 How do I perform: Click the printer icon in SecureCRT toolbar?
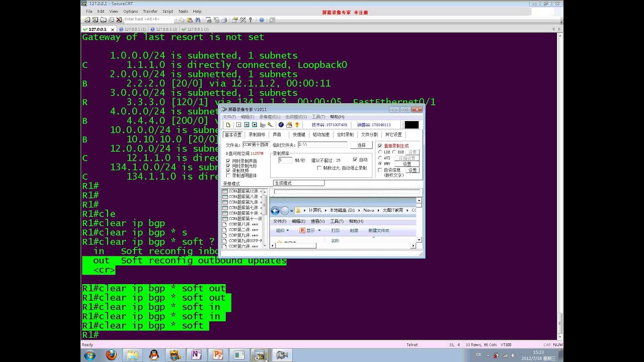pyautogui.click(x=224, y=20)
